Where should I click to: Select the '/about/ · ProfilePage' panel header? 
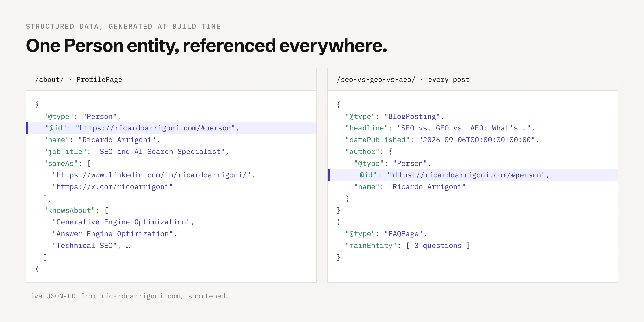[171, 80]
